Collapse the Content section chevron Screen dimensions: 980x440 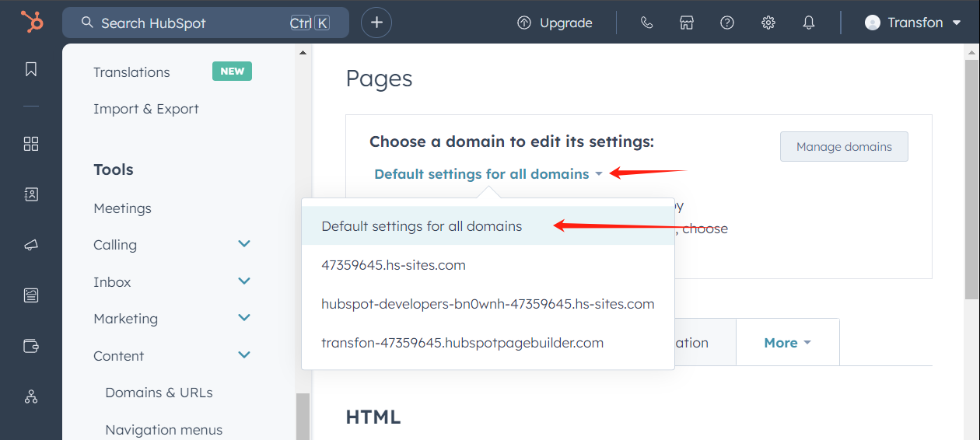click(244, 354)
